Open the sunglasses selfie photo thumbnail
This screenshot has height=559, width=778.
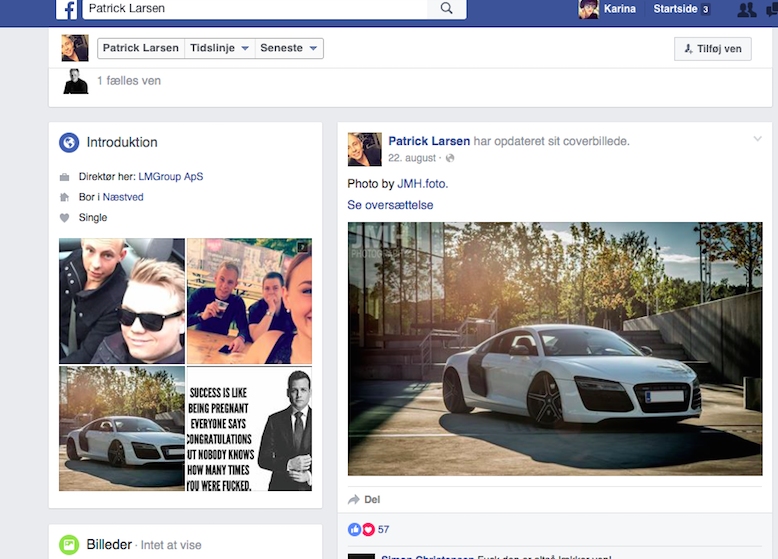pos(122,301)
